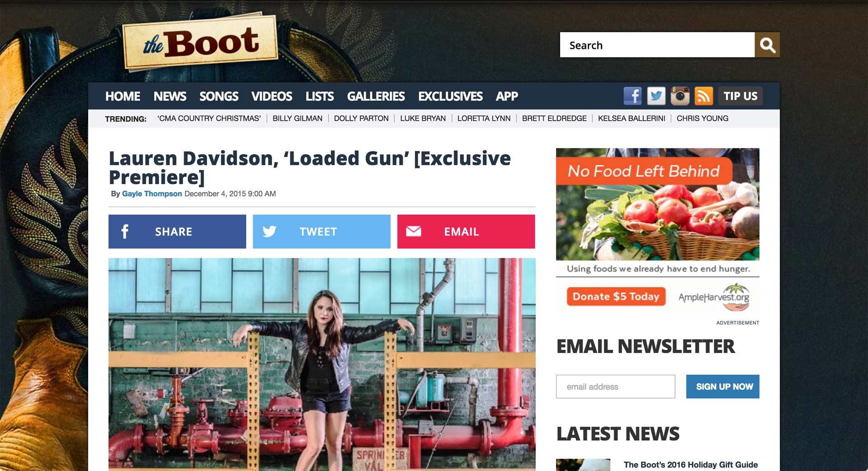This screenshot has width=868, height=471.
Task: Click The Boot site logo
Action: pos(200,42)
